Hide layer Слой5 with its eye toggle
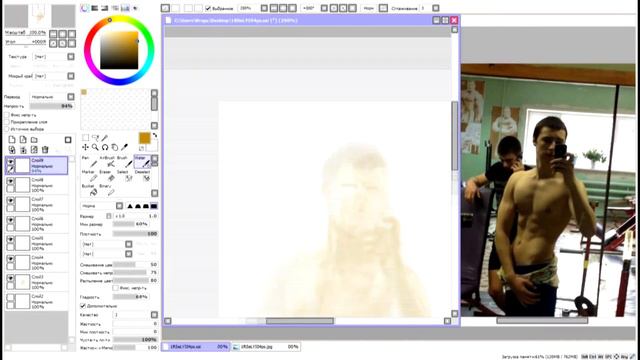640x360 pixels. coord(11,240)
